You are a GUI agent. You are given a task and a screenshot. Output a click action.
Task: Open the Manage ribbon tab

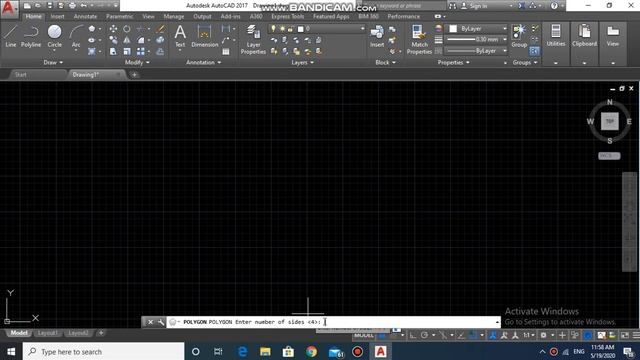point(174,16)
